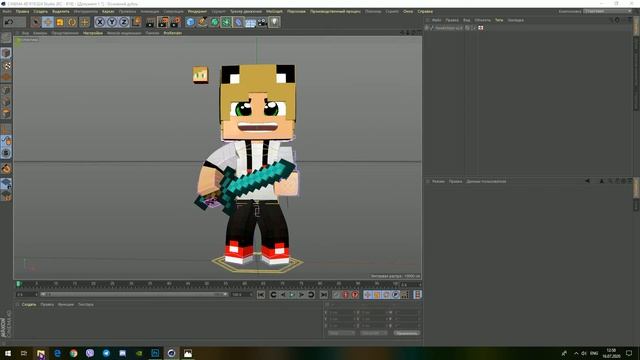
Task: Open Edit Render Settings gear icon
Action: click(x=176, y=22)
